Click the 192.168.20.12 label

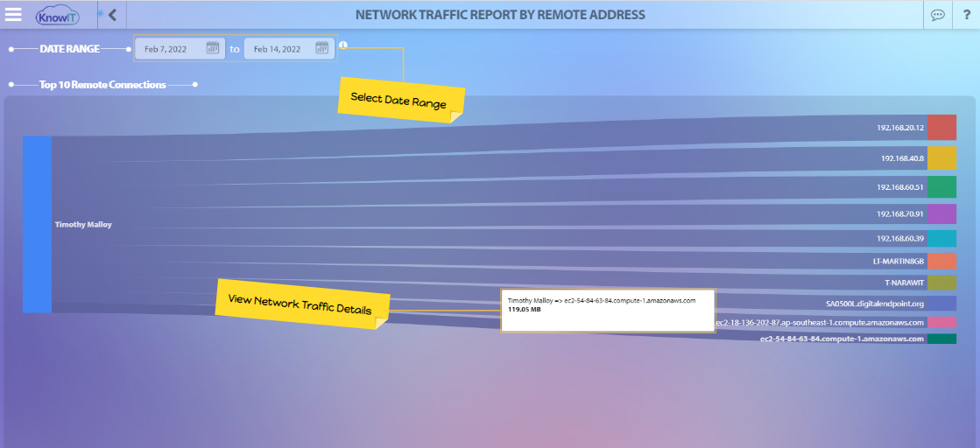(x=899, y=127)
